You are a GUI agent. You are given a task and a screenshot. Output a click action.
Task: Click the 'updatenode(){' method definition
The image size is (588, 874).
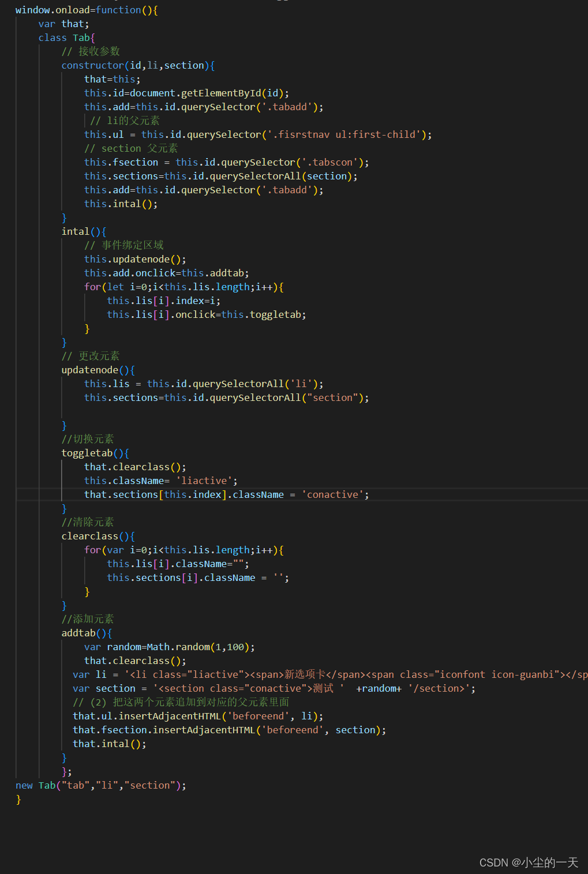(98, 370)
